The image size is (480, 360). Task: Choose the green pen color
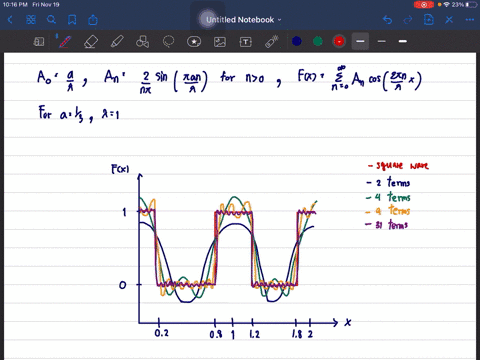point(318,41)
